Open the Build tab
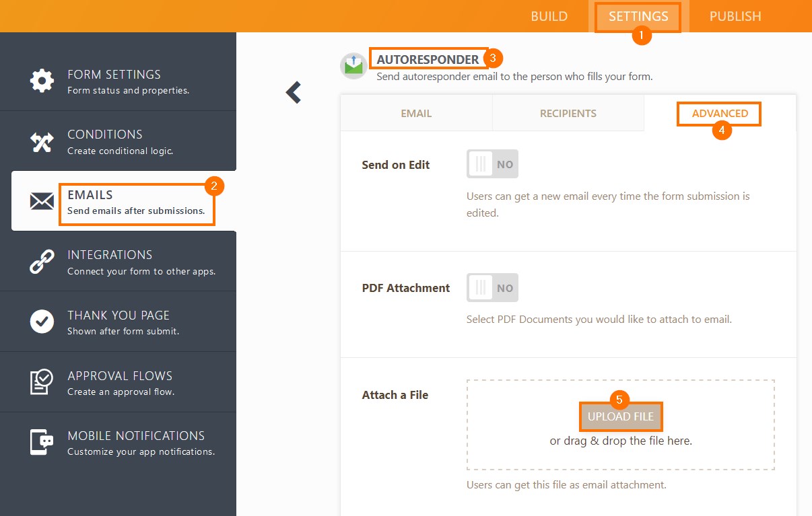Viewport: 812px width, 516px height. point(549,16)
